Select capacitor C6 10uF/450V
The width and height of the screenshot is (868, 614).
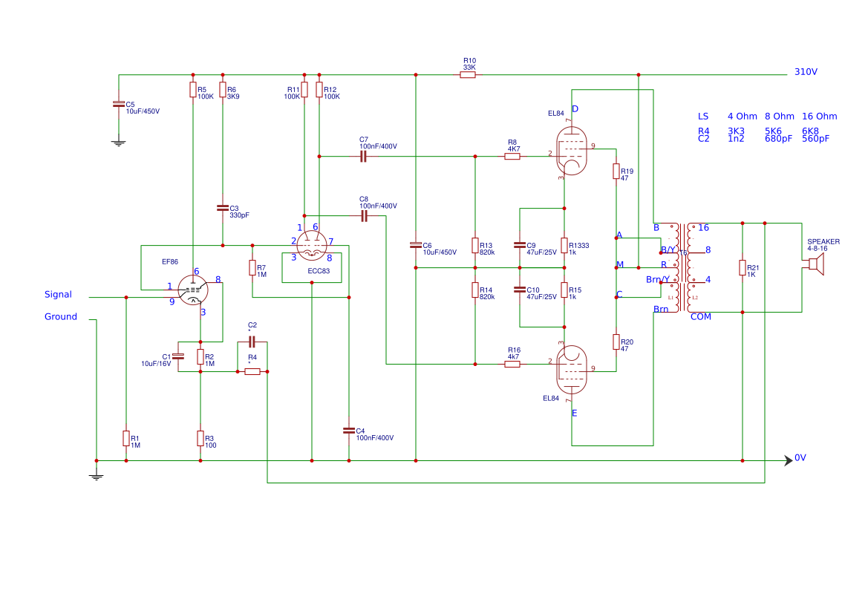tap(416, 245)
